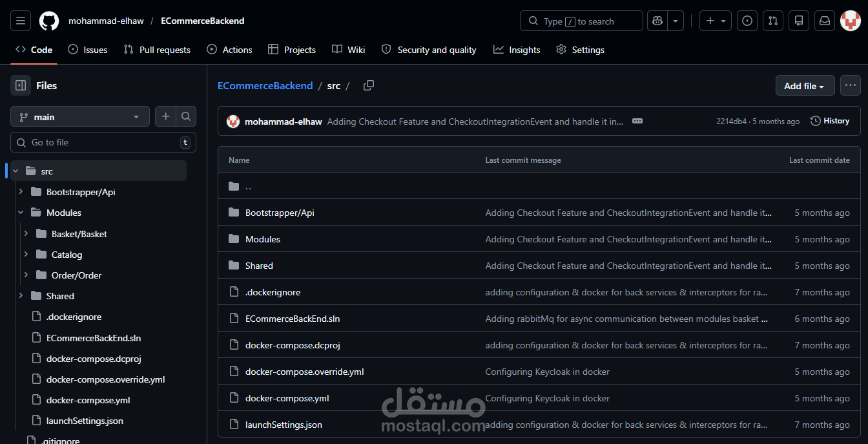Expand commit message ellipsis button
Screen dimensions: 868x444
pyautogui.click(x=637, y=121)
